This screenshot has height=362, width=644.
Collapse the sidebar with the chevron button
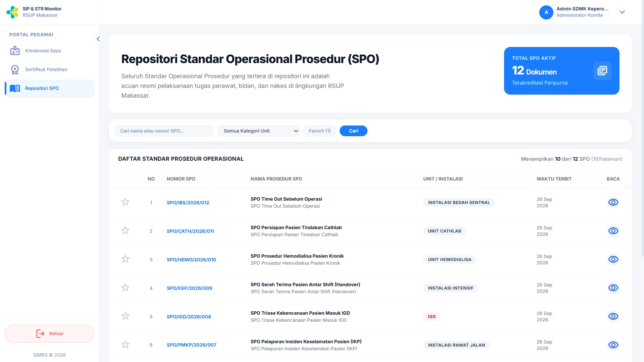click(x=98, y=39)
